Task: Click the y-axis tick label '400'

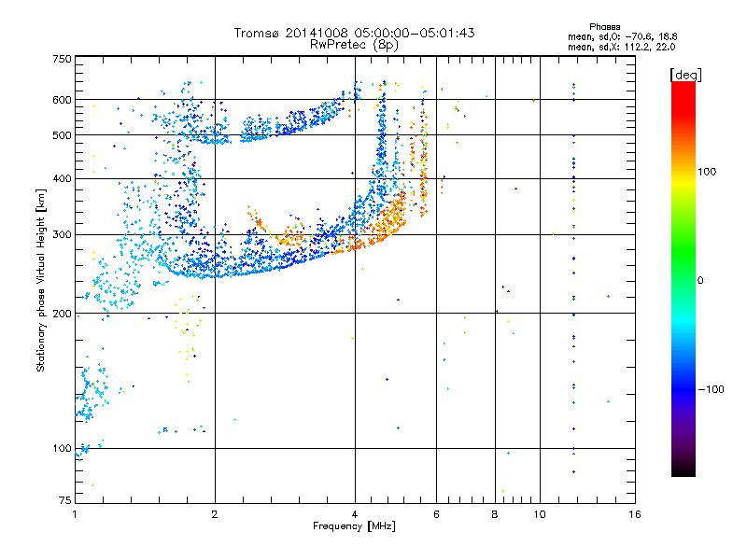Action: pos(62,178)
